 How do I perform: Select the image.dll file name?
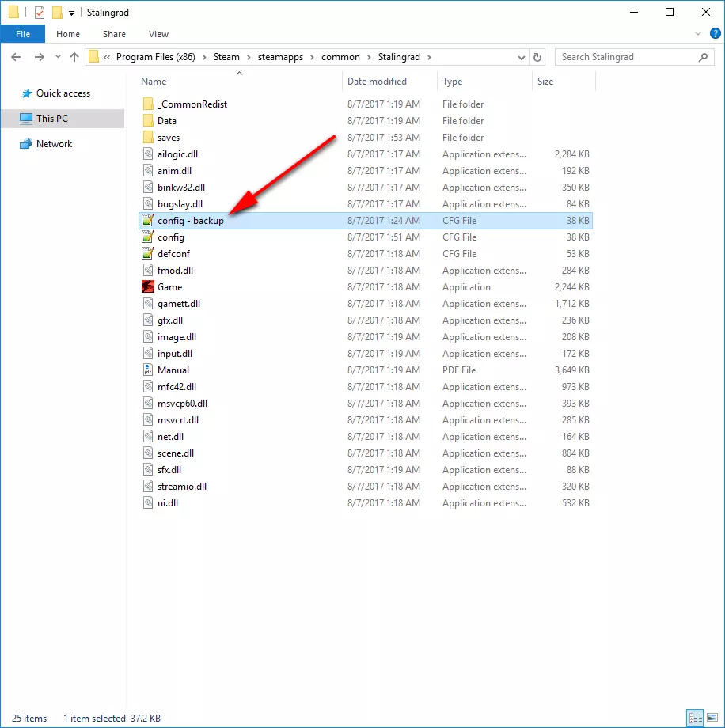[177, 337]
